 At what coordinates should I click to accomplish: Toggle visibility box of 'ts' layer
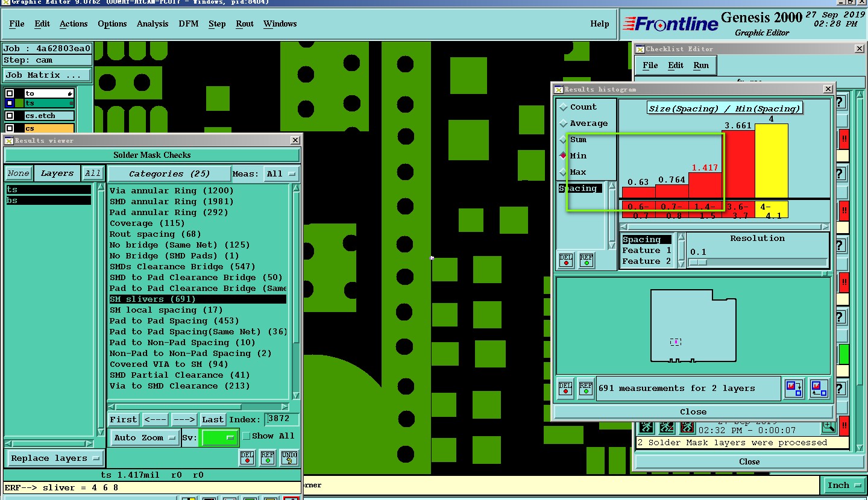[x=10, y=104]
